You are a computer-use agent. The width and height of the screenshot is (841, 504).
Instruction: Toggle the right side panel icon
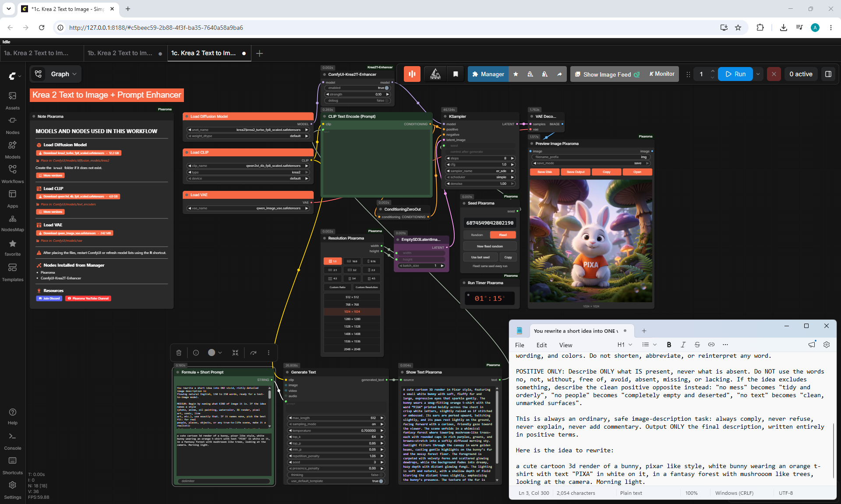tap(828, 74)
